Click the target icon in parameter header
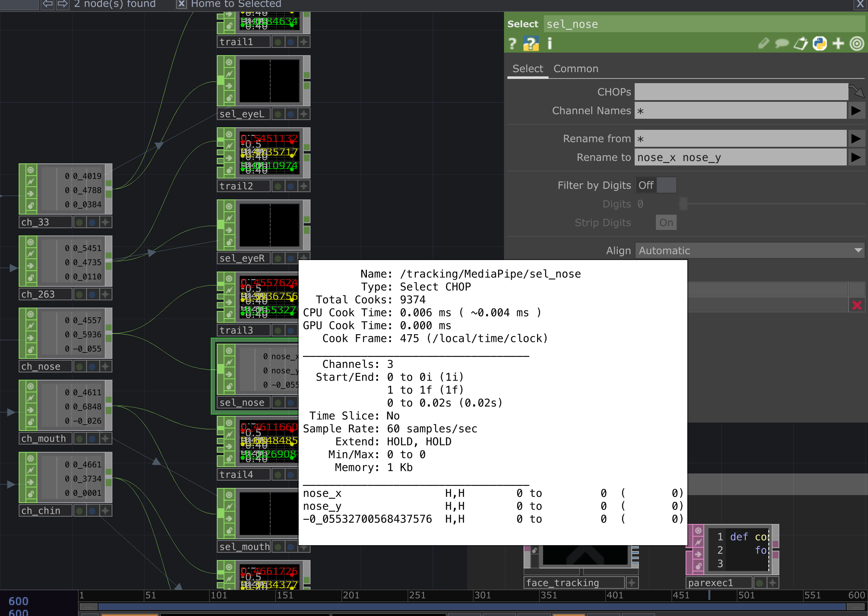Screen dimensions: 868x616 (857, 44)
